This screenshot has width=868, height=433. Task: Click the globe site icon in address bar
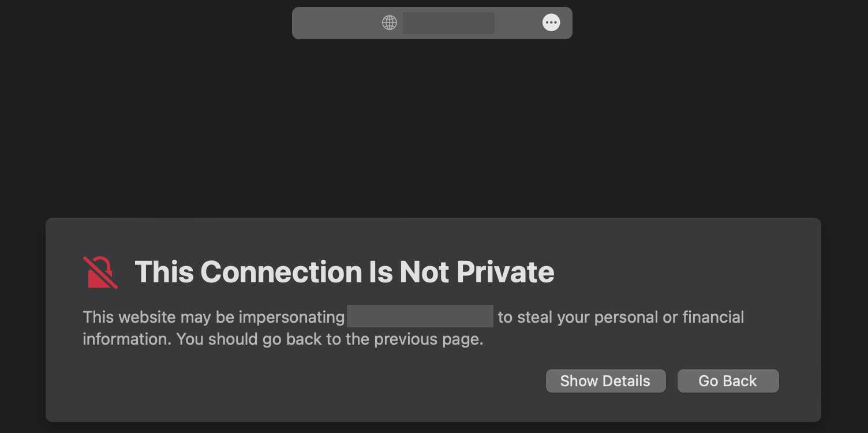point(390,23)
